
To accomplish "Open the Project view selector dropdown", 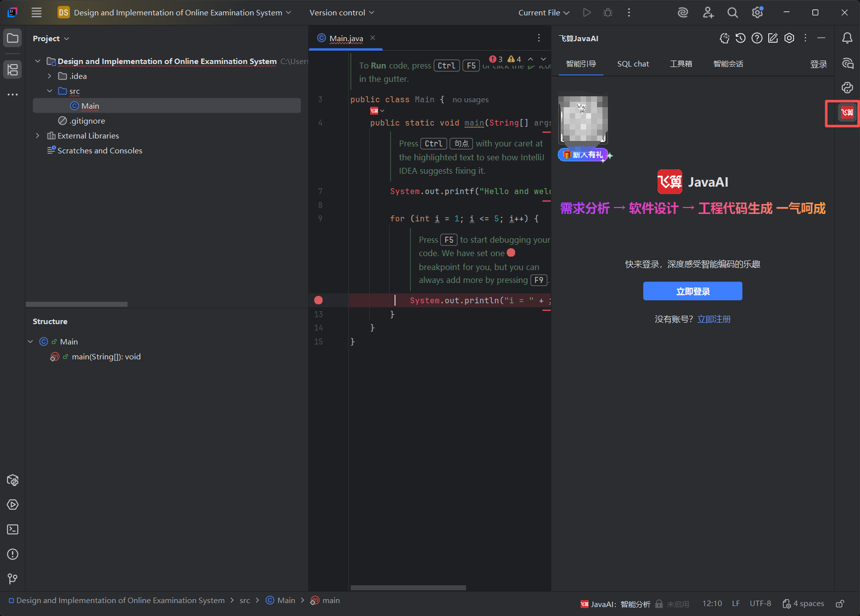I will (x=51, y=38).
